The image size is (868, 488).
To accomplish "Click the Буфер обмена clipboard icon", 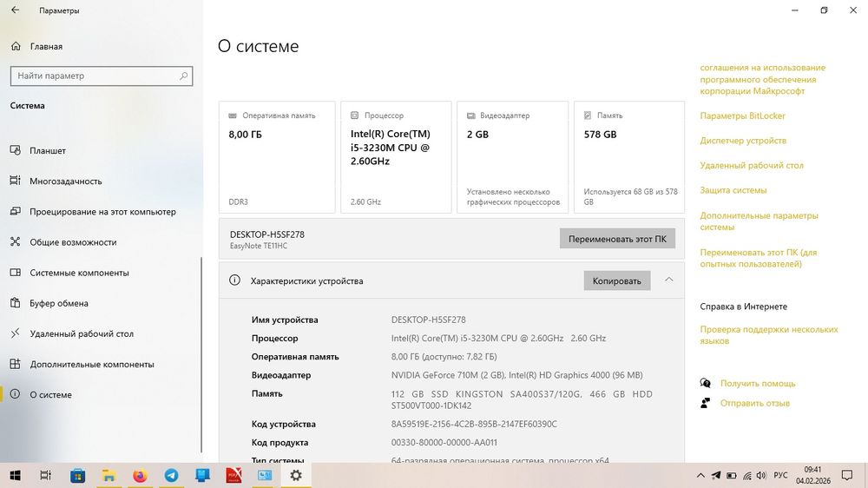I will pyautogui.click(x=15, y=302).
